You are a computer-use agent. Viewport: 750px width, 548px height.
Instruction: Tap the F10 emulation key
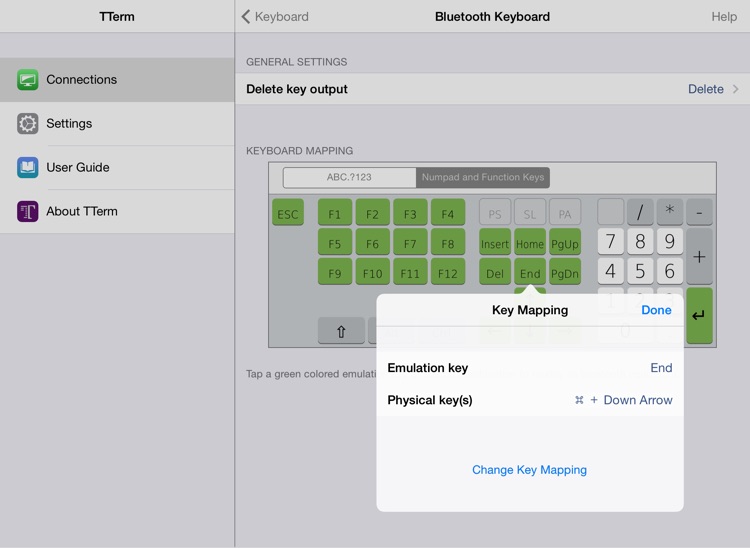pyautogui.click(x=373, y=272)
